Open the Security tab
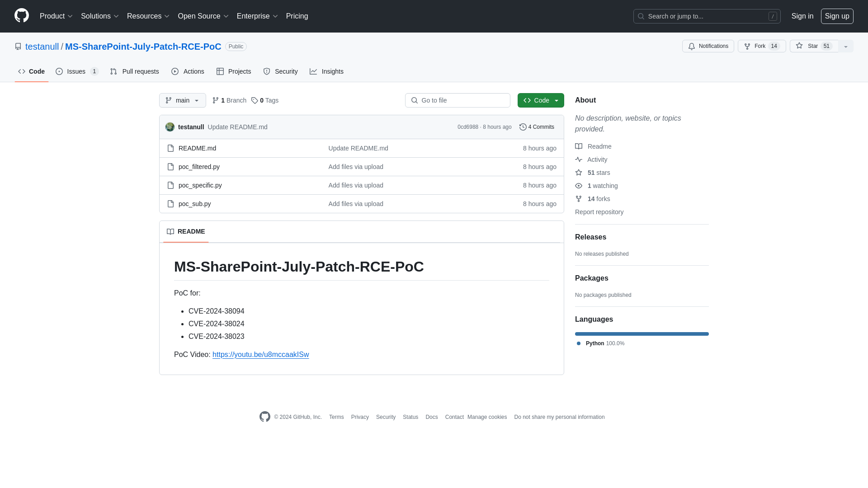Screen dimensions: 868x488 [x=280, y=71]
